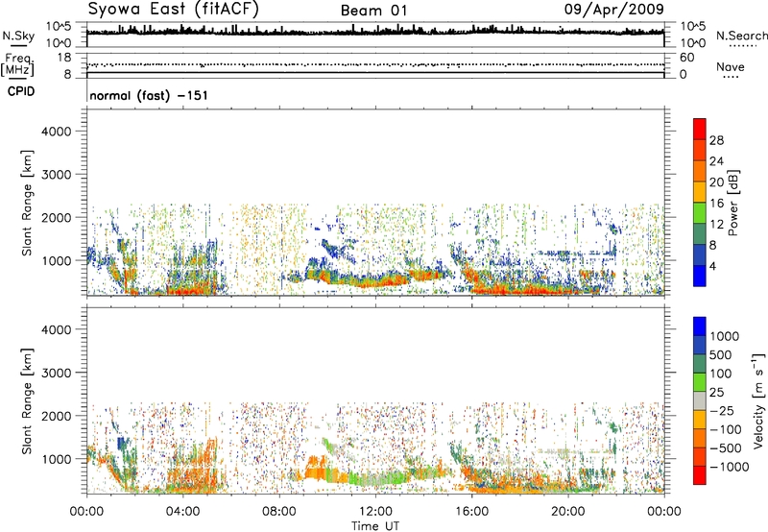Click the "1000" tick on Velocity scale
This screenshot has height=532, width=768.
point(725,336)
